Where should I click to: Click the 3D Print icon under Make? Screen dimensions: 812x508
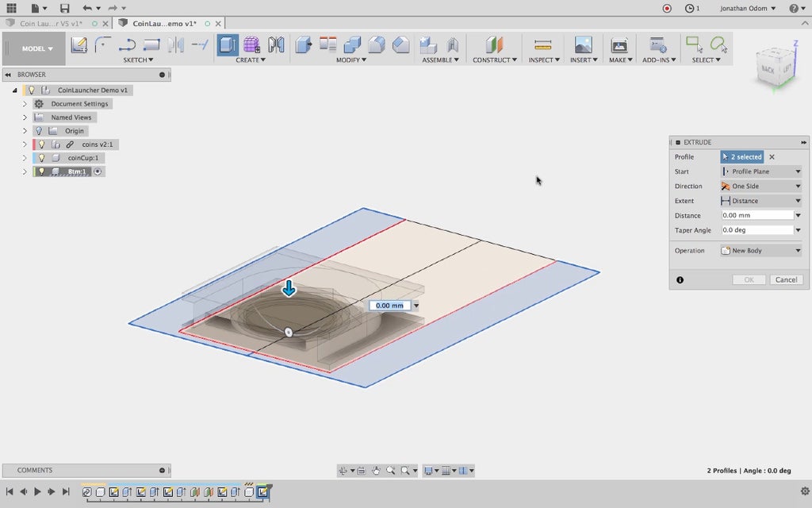click(x=619, y=44)
